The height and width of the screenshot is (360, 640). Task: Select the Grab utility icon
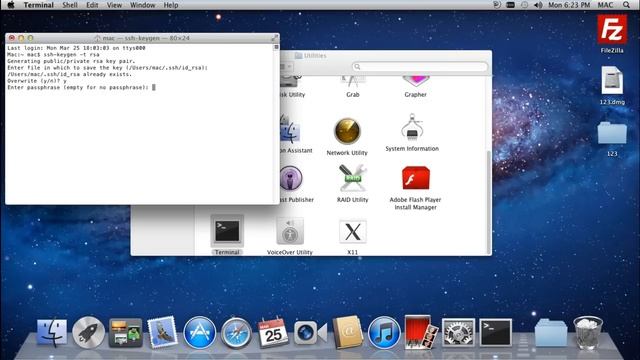tap(353, 87)
